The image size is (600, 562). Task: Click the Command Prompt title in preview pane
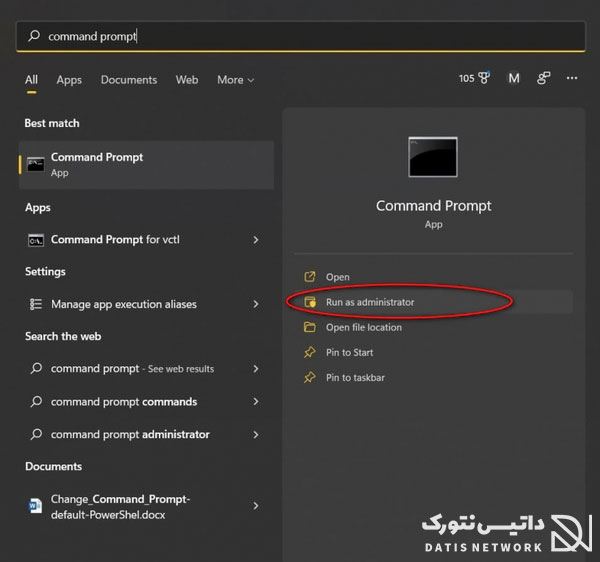point(434,206)
